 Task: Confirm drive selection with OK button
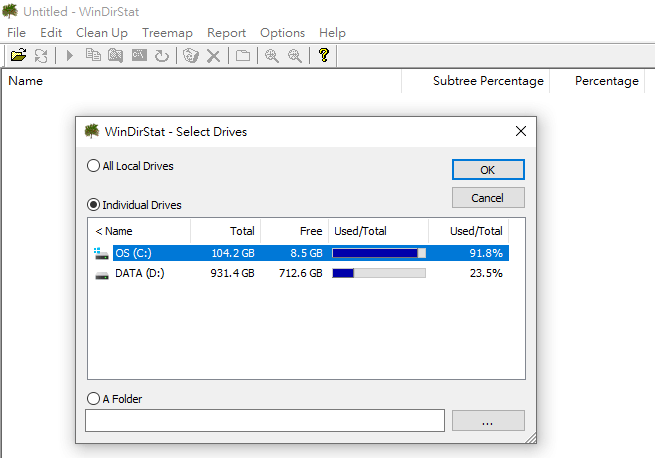click(x=488, y=170)
